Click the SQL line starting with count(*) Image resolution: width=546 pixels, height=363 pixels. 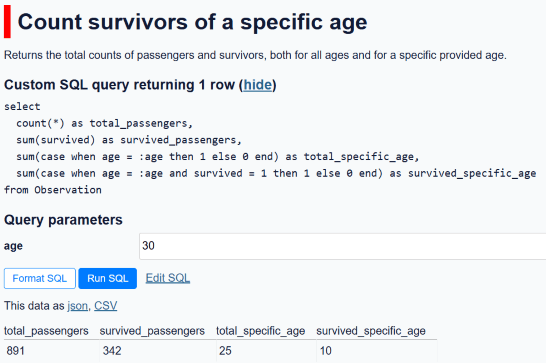[104, 123]
